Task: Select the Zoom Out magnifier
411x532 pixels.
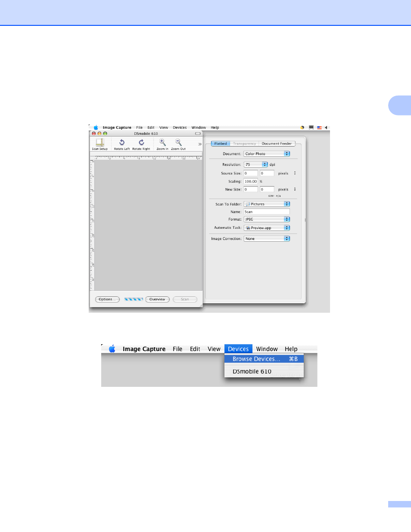Action: pos(178,144)
